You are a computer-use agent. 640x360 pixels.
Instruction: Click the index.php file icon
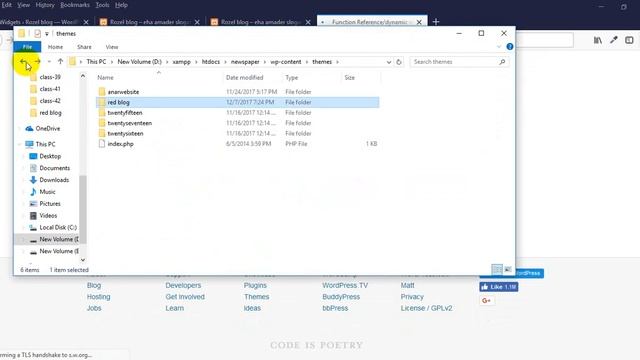[102, 144]
